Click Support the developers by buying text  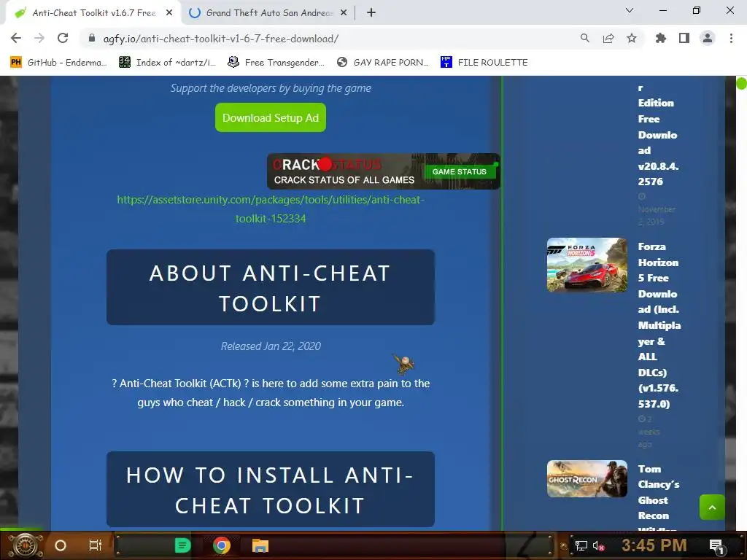pos(271,88)
